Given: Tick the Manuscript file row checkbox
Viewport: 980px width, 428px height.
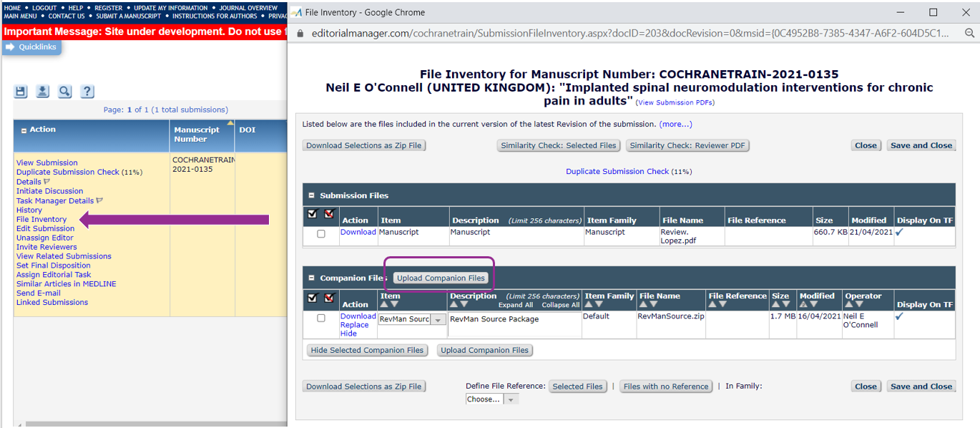Looking at the screenshot, I should (x=321, y=234).
